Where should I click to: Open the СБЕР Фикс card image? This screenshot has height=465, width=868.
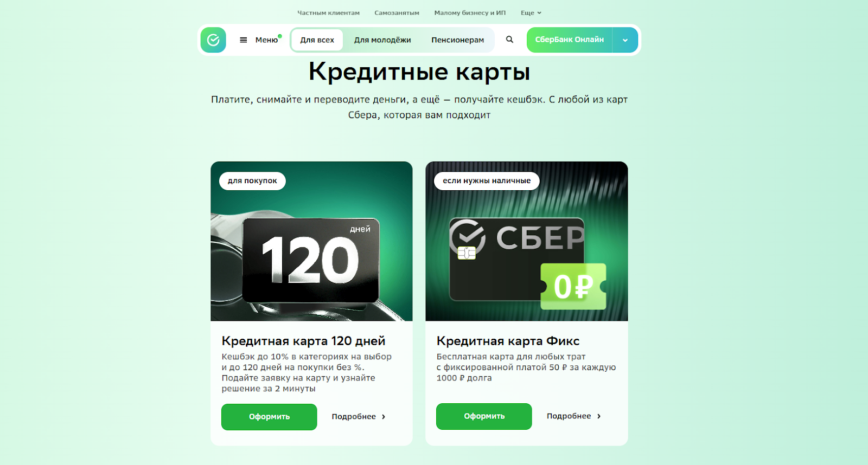click(x=527, y=241)
